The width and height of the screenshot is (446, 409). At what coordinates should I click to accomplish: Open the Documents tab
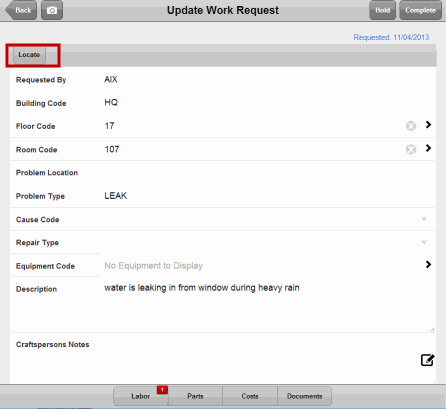(305, 396)
